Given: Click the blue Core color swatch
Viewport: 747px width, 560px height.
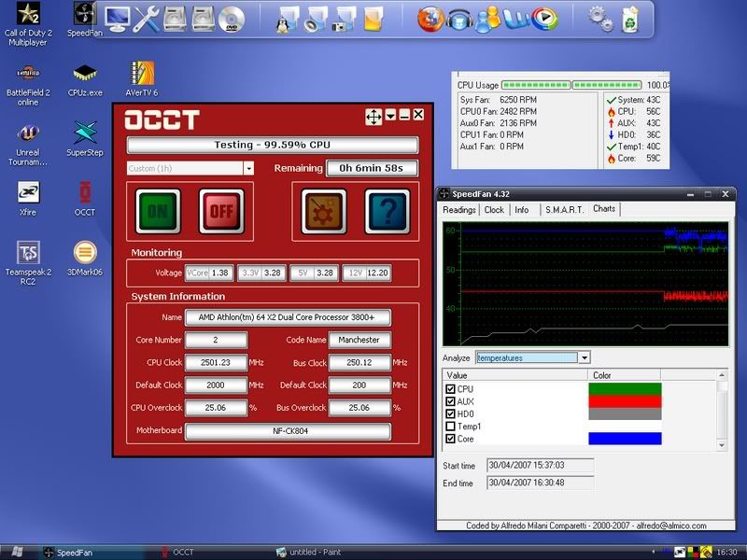Looking at the screenshot, I should point(624,438).
